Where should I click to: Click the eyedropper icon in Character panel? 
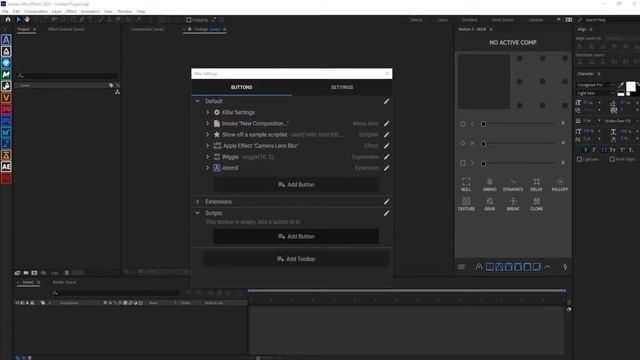[621, 85]
